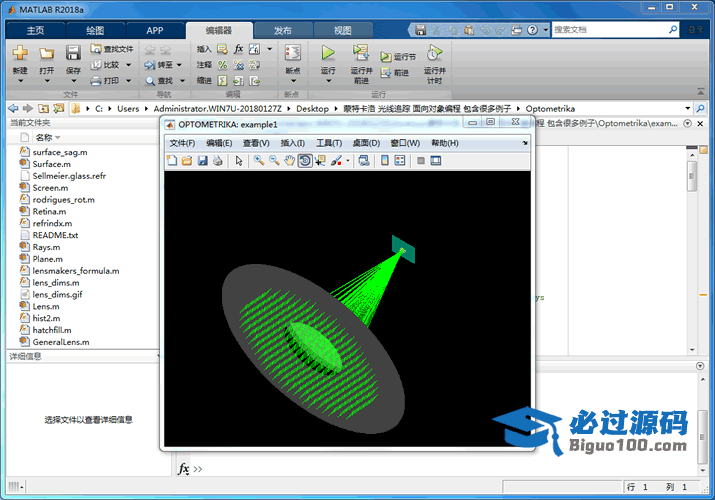715x500 pixels.
Task: Click the Link Plot icon in figure toolbar
Action: [x=364, y=160]
